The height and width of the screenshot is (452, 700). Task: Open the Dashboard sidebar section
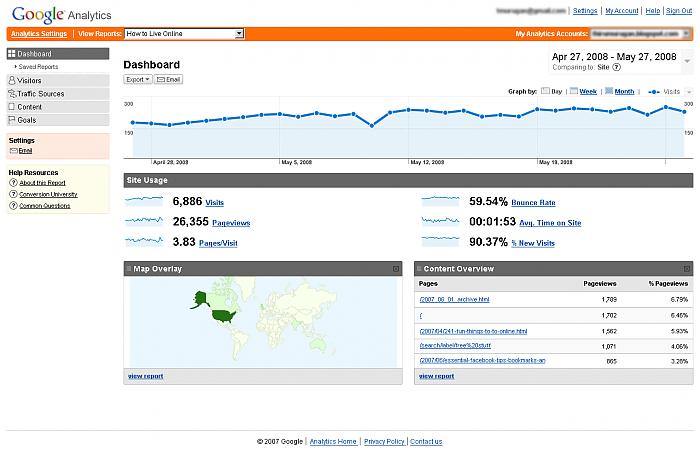coord(58,54)
